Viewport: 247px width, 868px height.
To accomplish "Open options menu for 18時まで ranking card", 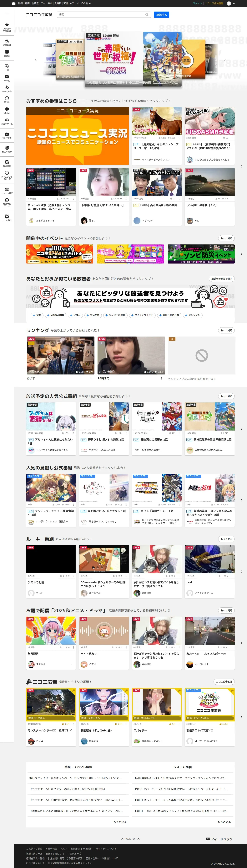I will [x=162, y=378].
